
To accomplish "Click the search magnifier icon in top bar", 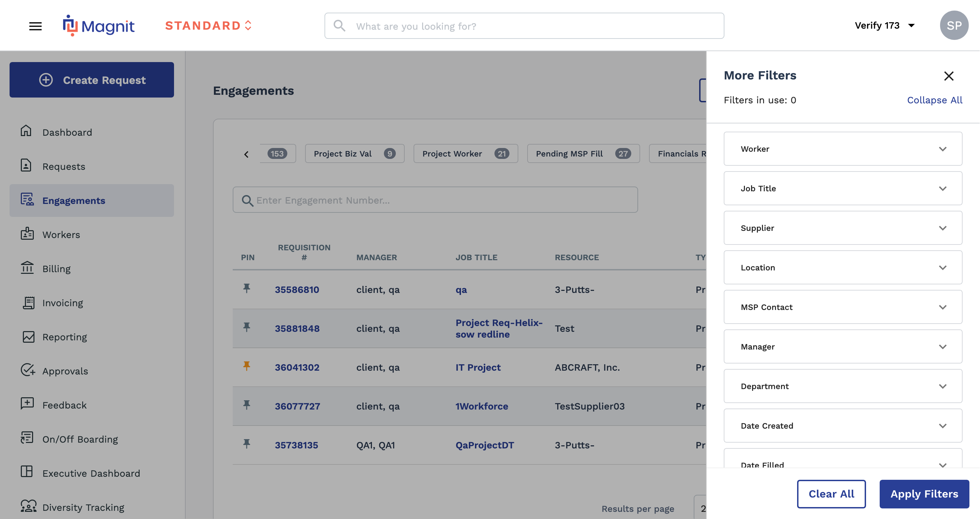I will pos(339,26).
